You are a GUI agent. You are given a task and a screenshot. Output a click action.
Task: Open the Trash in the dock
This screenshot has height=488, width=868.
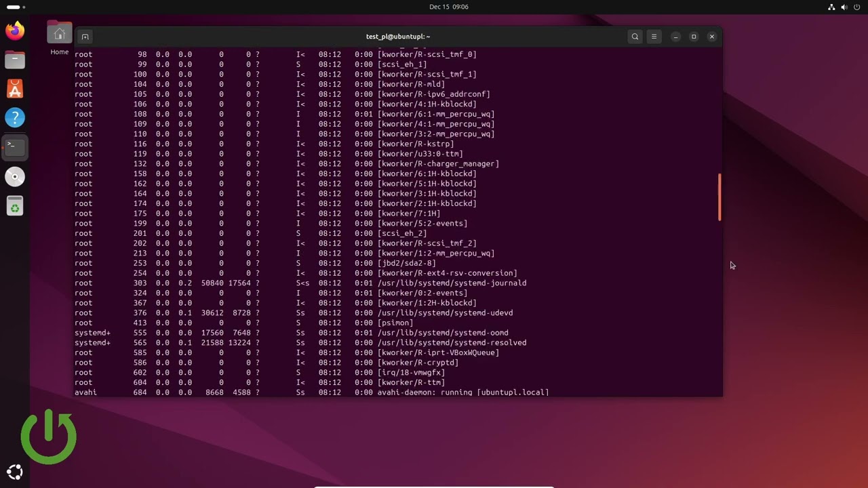[15, 206]
